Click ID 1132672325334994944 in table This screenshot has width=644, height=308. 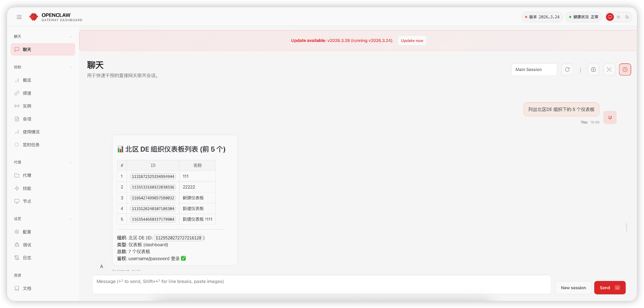(153, 177)
